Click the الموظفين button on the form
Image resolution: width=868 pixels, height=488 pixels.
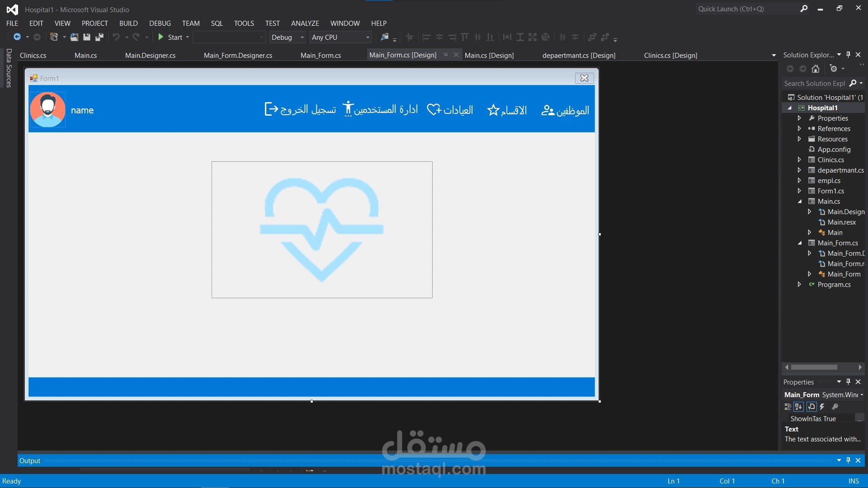point(565,110)
